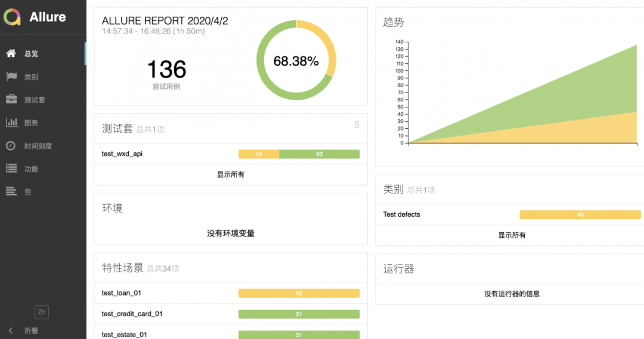Screen dimensions: 644x339
Task: Click the yellow 43 bar of Test defects
Action: [x=580, y=214]
